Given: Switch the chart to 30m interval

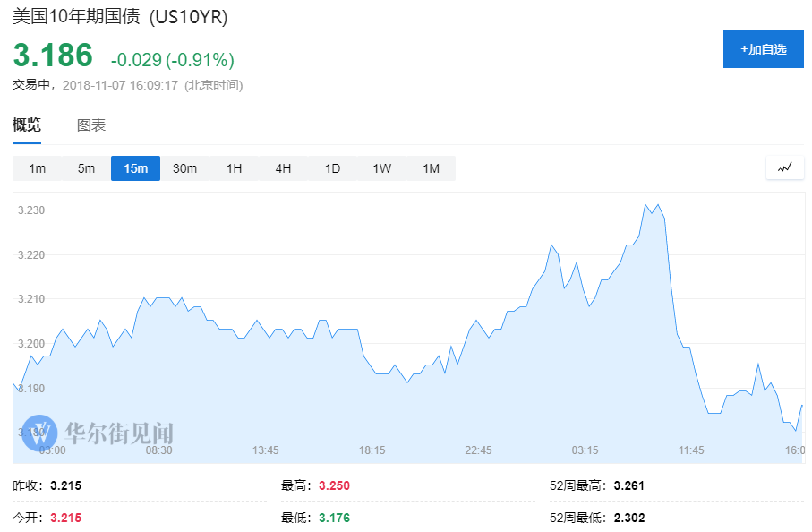Looking at the screenshot, I should [x=184, y=168].
